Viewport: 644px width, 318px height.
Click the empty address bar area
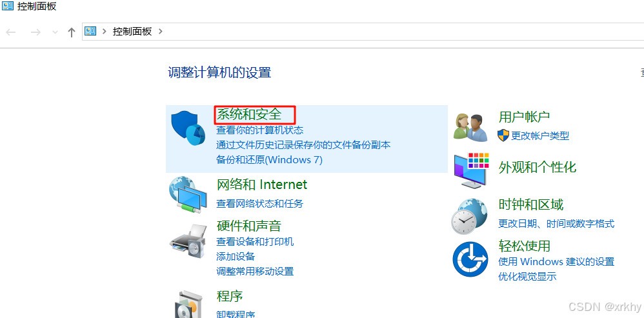click(x=403, y=32)
